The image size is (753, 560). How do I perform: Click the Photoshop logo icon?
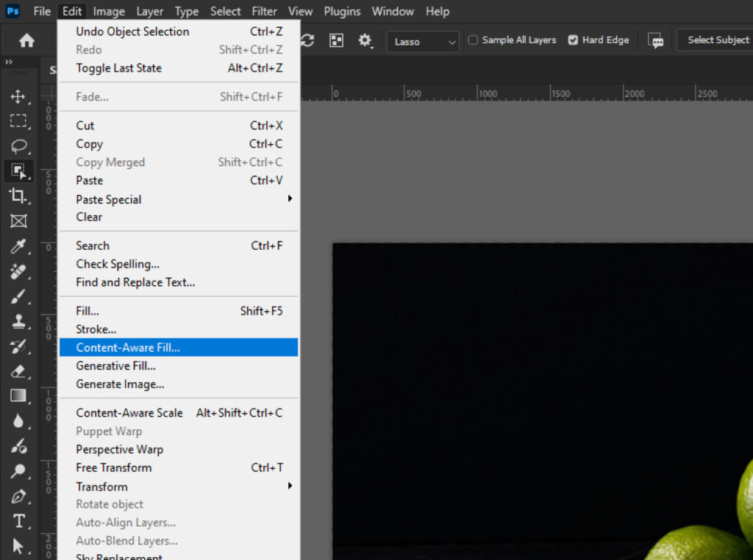click(x=13, y=10)
